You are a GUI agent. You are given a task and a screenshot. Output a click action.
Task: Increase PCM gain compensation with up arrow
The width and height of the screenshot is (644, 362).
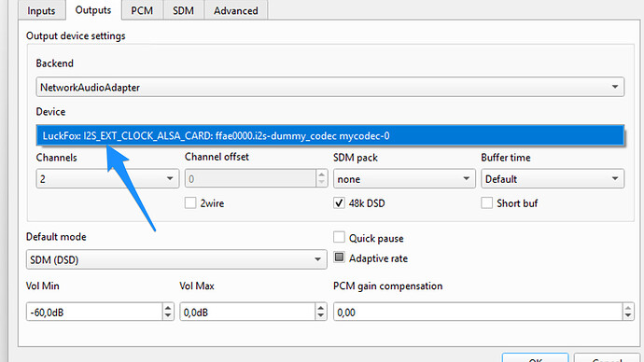(628, 308)
